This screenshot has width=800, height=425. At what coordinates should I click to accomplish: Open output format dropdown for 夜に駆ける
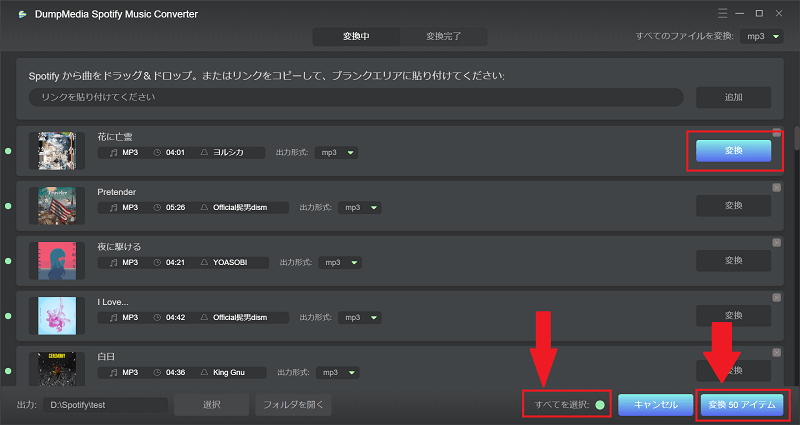point(340,263)
